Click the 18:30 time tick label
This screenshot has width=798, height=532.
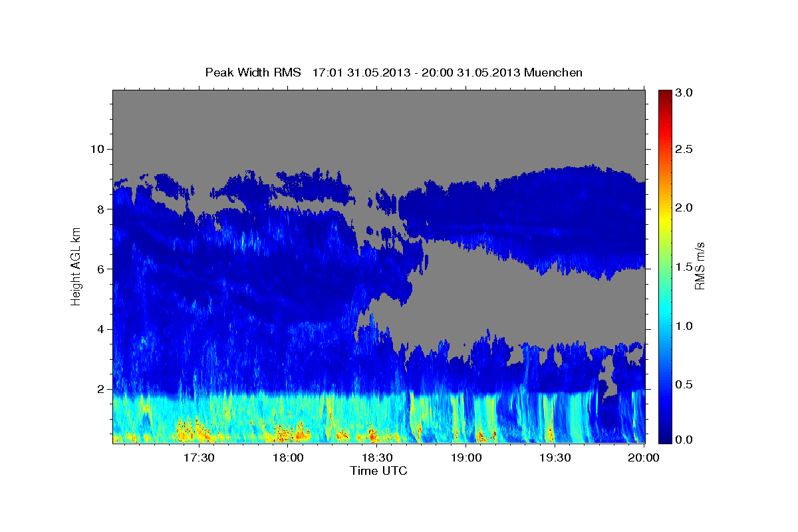[x=377, y=458]
